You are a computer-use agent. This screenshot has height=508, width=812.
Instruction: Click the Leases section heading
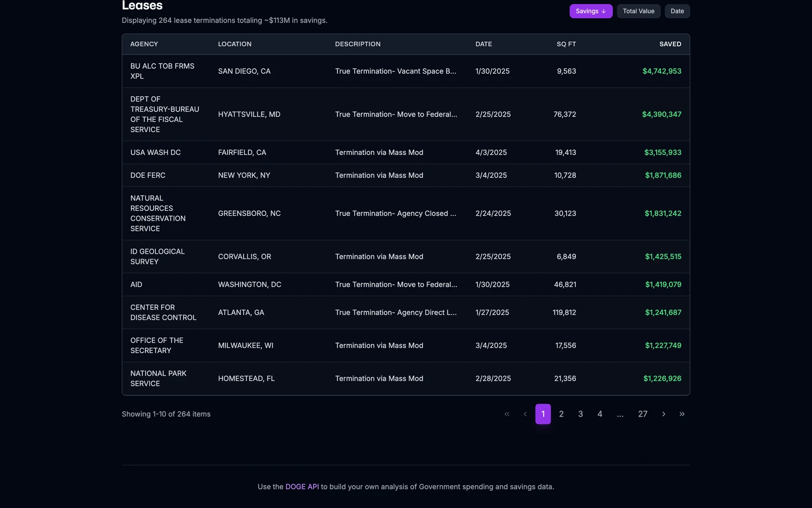(x=142, y=6)
